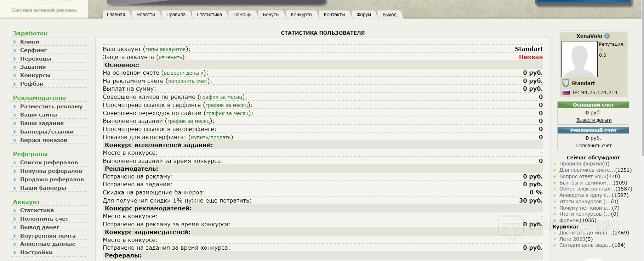The height and width of the screenshot is (261, 644).
Task: Open the Форум tab
Action: (x=364, y=15)
